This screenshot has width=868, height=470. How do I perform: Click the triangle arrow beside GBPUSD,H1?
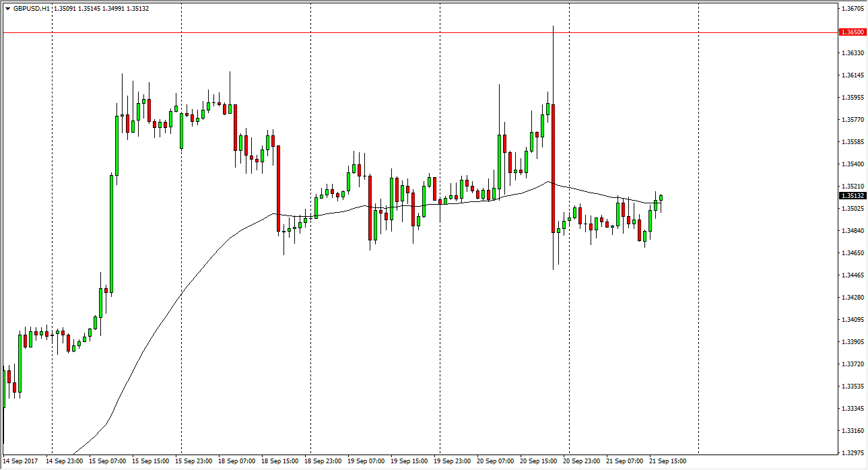pos(7,9)
